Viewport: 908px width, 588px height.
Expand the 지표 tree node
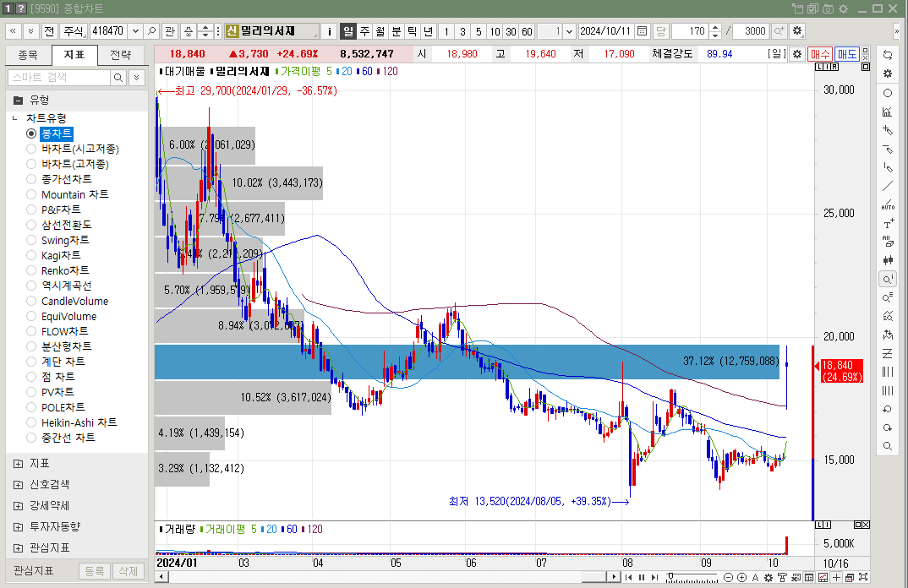18,464
